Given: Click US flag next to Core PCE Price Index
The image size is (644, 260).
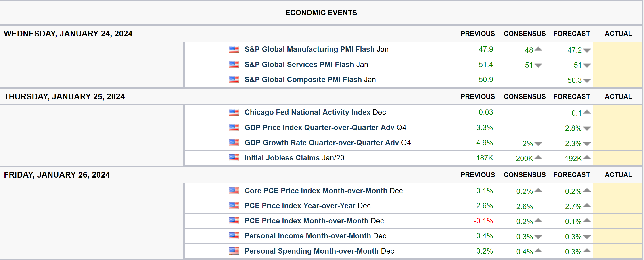Looking at the screenshot, I should click(234, 191).
